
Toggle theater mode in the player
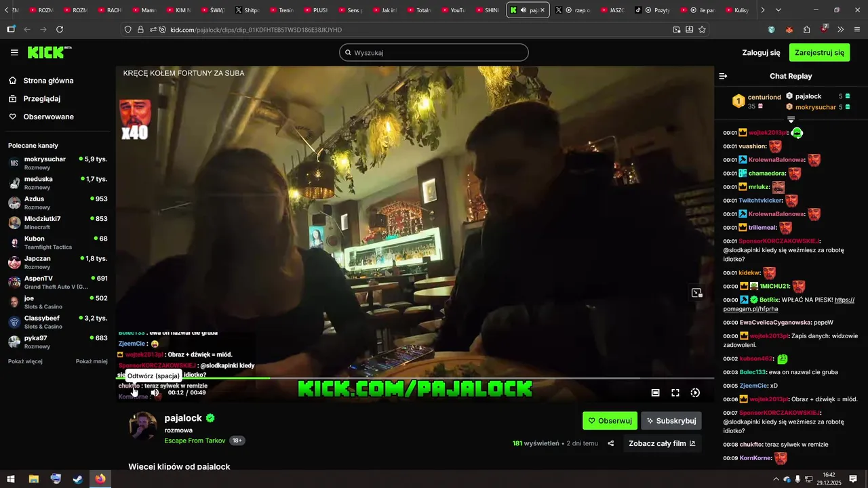[656, 392]
